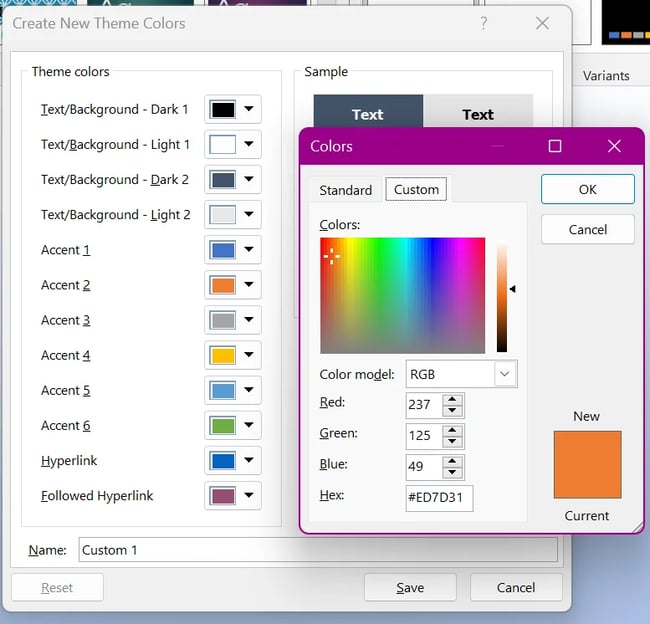Viewport: 650px width, 624px height.
Task: Decrease the Green value with down arrow
Action: (x=452, y=441)
